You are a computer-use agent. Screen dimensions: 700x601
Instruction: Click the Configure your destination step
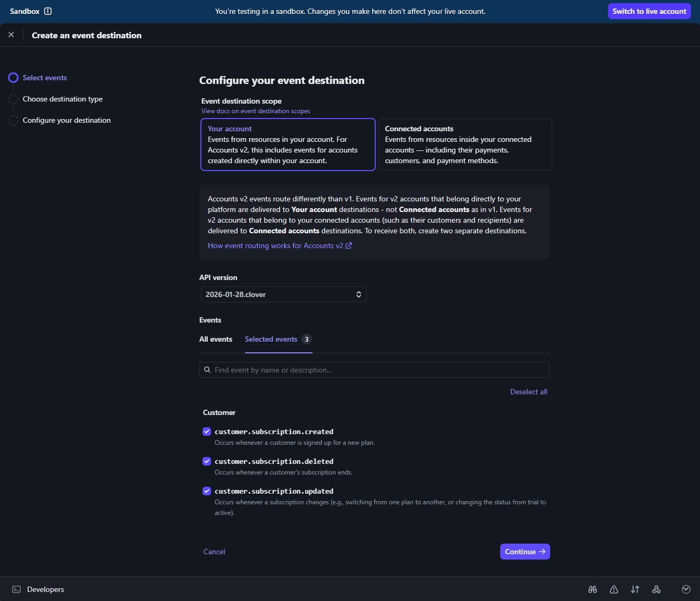[67, 120]
